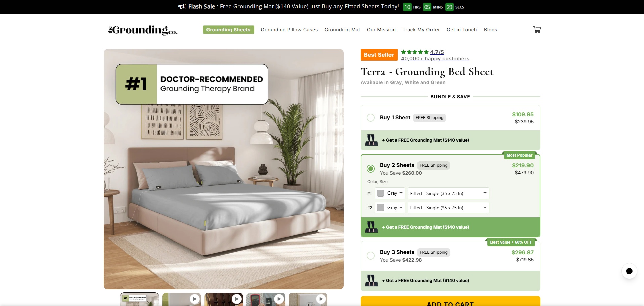The width and height of the screenshot is (644, 306).
Task: Open size dropdown for sheet #1
Action: click(x=448, y=193)
